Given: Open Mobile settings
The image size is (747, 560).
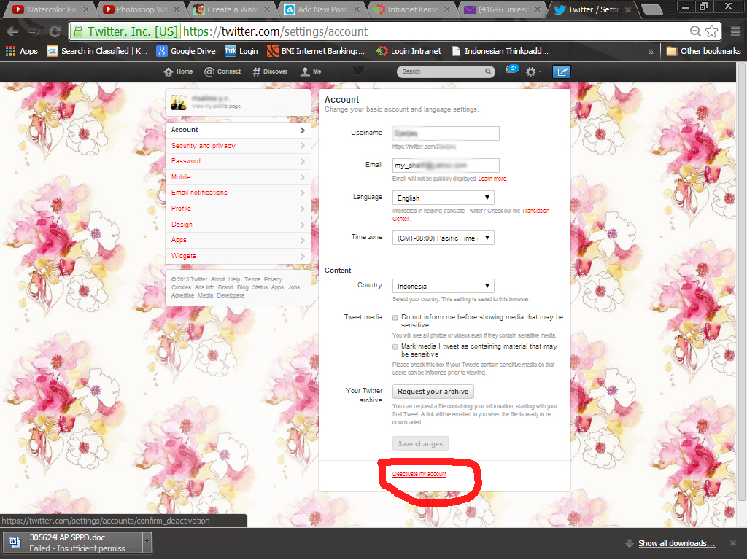Looking at the screenshot, I should coord(238,177).
